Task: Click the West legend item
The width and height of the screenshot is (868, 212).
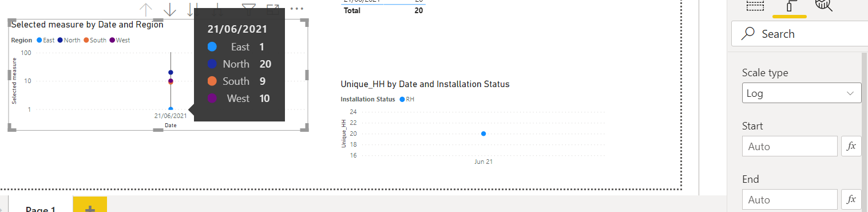Action: click(x=120, y=40)
